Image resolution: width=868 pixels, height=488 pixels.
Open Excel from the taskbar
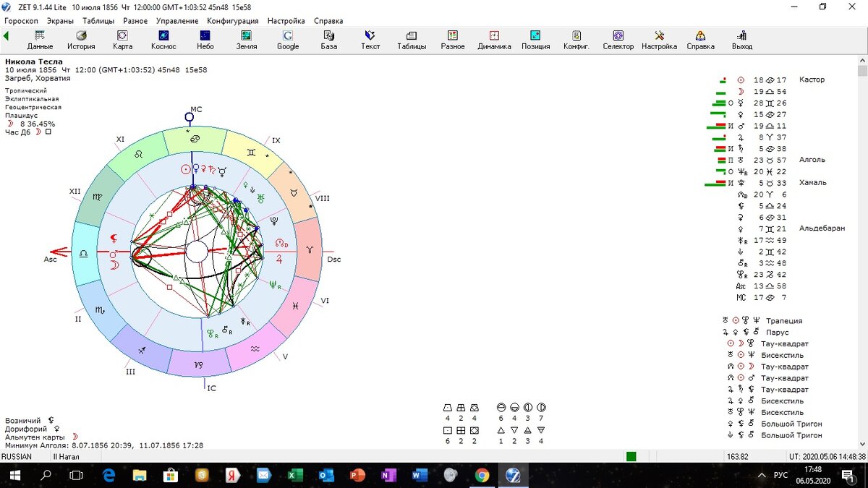[294, 476]
